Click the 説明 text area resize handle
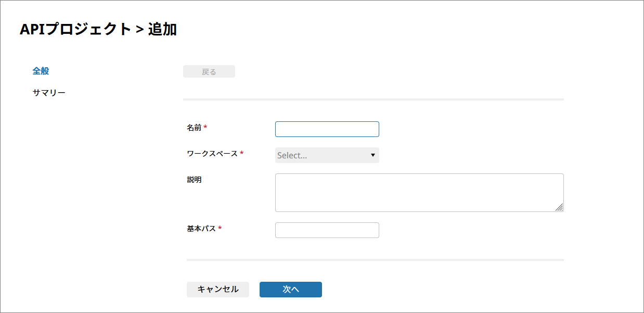Viewport: 644px width, 313px height. tap(559, 207)
